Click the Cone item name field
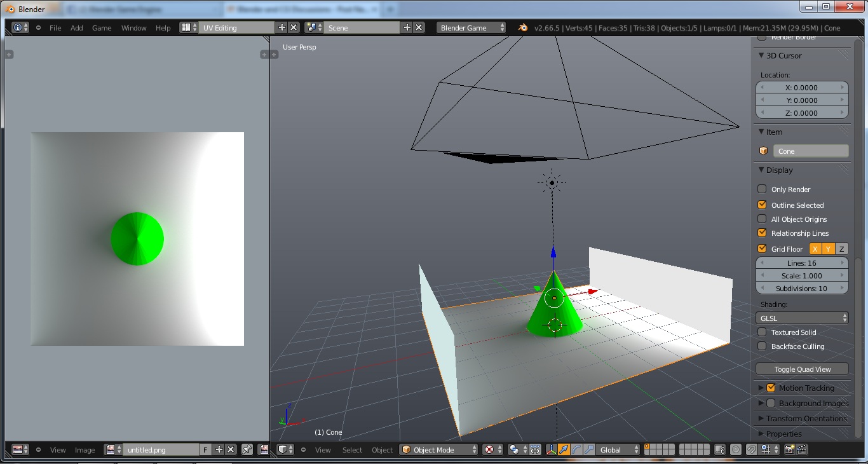Viewport: 868px width, 464px height. 810,151
